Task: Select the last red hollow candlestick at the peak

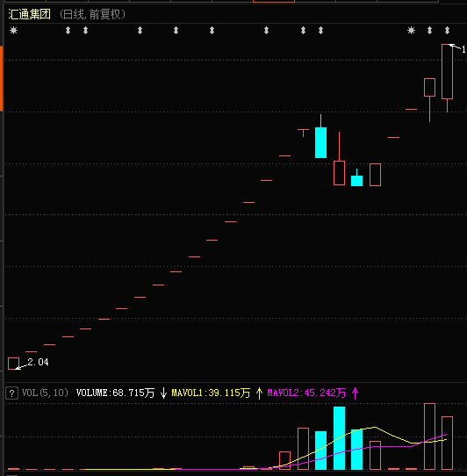Action: click(448, 78)
